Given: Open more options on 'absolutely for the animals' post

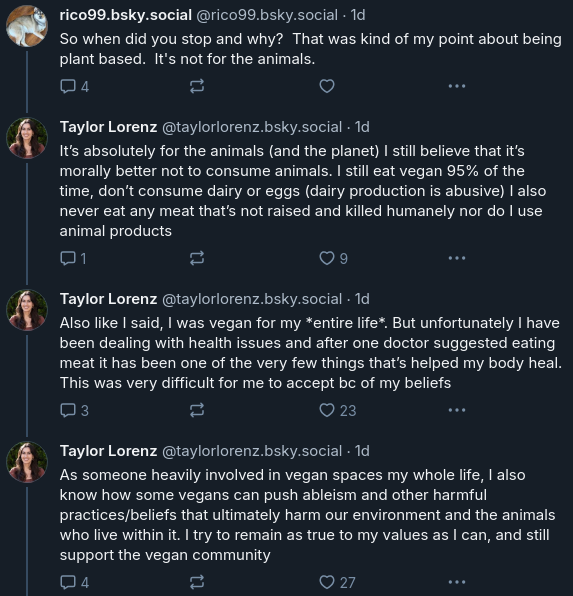Looking at the screenshot, I should pyautogui.click(x=457, y=258).
